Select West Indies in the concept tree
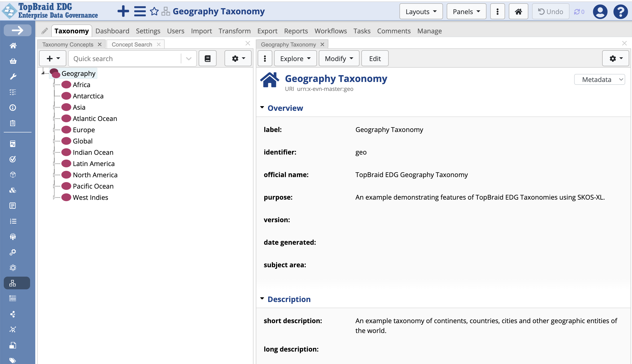Screen dimensions: 632x364 (x=90, y=197)
